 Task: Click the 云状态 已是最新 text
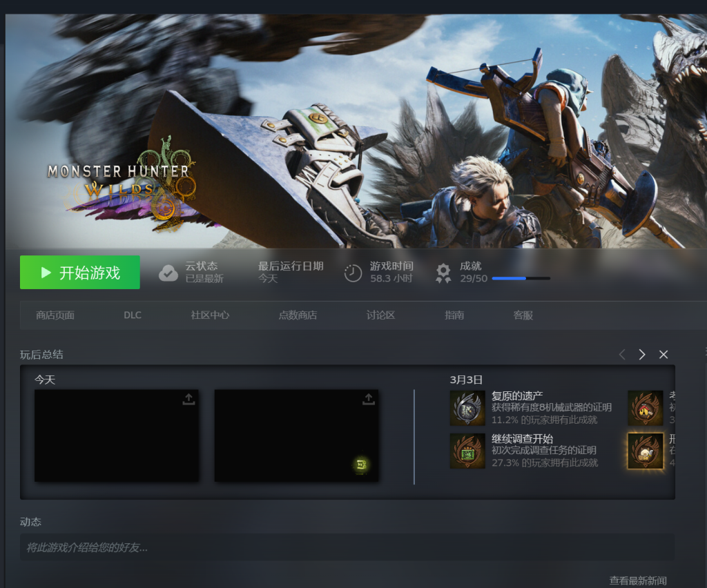[204, 272]
